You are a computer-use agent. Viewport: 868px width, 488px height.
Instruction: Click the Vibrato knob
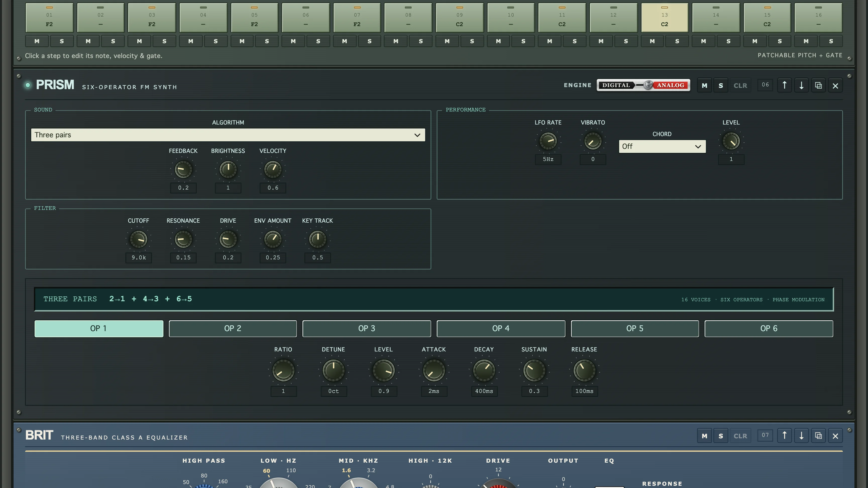point(593,141)
